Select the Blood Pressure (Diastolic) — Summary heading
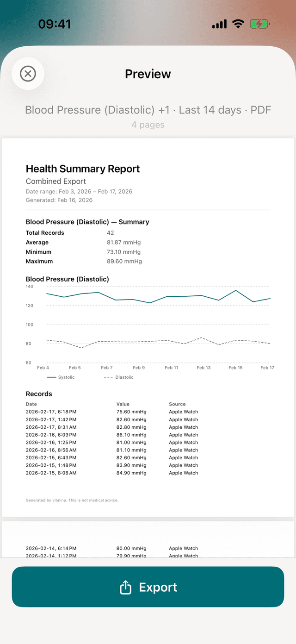 click(x=87, y=222)
